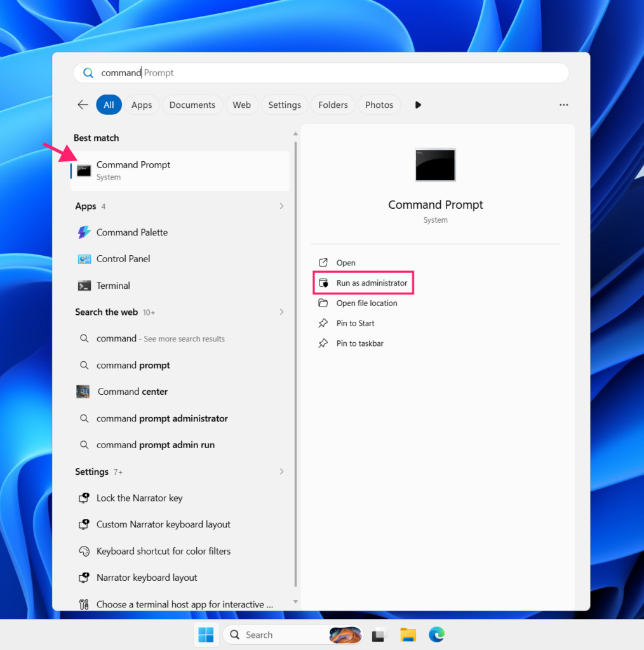Open Windows Start button on taskbar
Screen dimensions: 644x650
(206, 635)
